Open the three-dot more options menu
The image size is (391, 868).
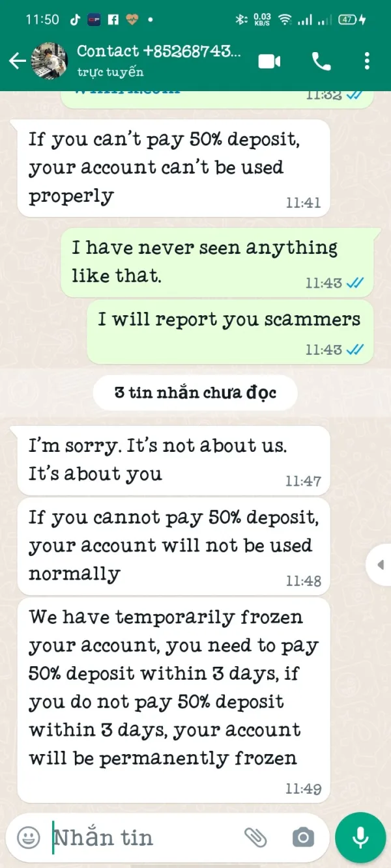pyautogui.click(x=367, y=61)
